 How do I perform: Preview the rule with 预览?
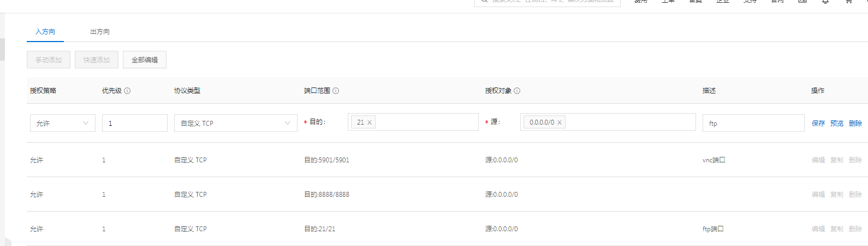click(x=837, y=124)
